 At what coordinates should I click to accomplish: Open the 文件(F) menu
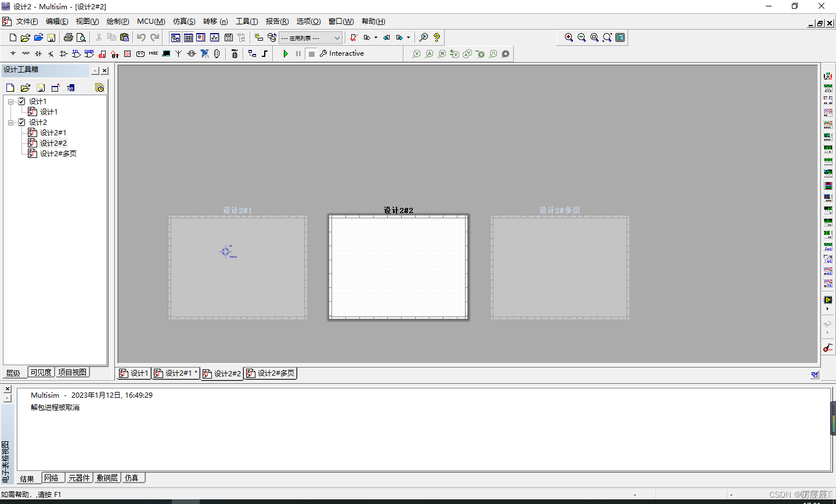pos(27,21)
